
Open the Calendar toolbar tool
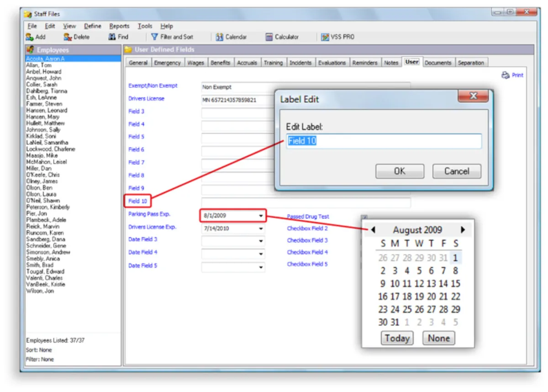click(232, 37)
